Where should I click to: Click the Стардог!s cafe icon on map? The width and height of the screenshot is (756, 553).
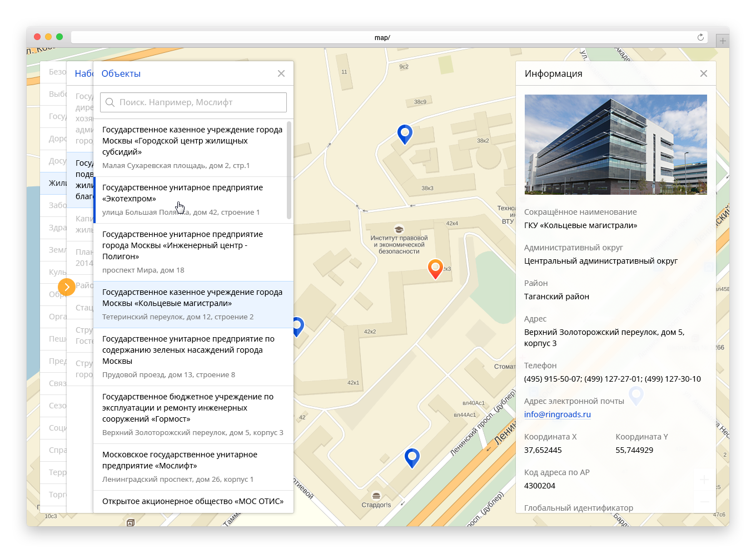click(x=376, y=496)
